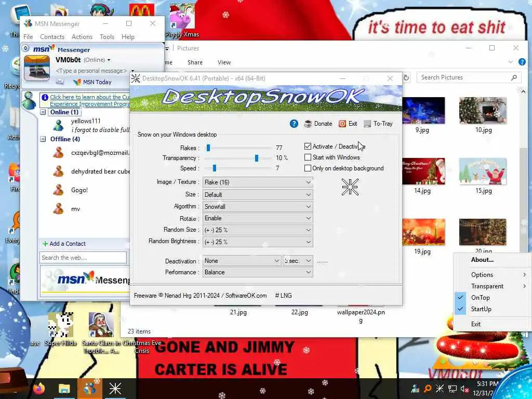Viewport: 532px width, 399px height.
Task: Open the View tab in Pictures window
Action: (x=224, y=62)
